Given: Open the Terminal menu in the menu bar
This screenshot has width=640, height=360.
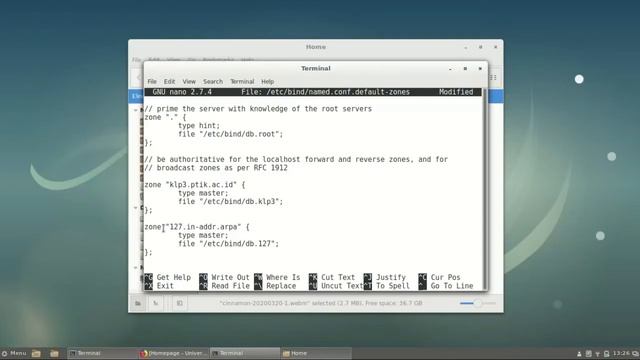Looking at the screenshot, I should pyautogui.click(x=242, y=82).
